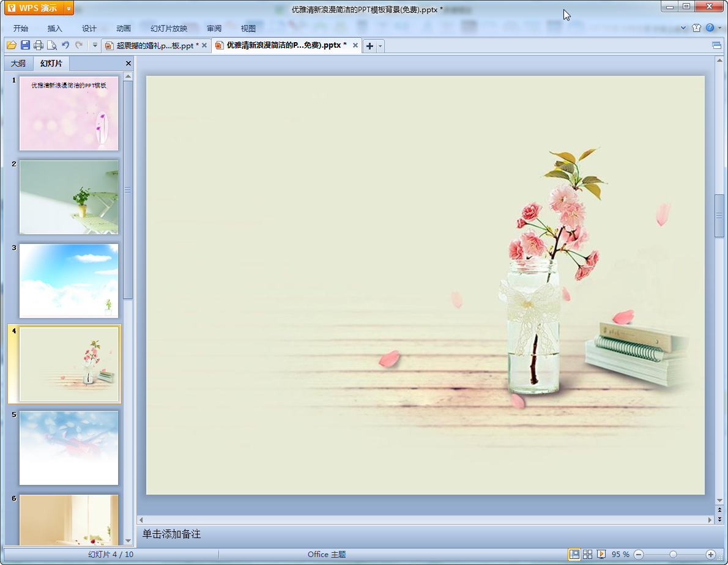The image size is (728, 565).
Task: Expand the new tab dropdown arrow
Action: tap(381, 45)
